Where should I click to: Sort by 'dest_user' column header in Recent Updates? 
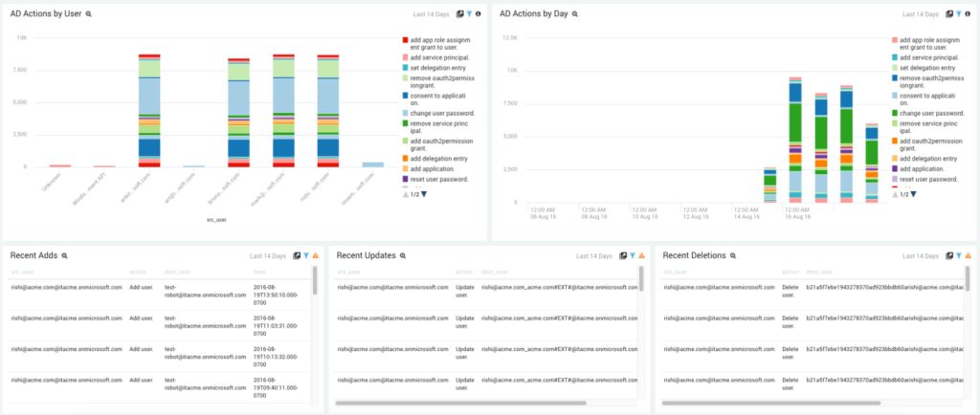(493, 273)
